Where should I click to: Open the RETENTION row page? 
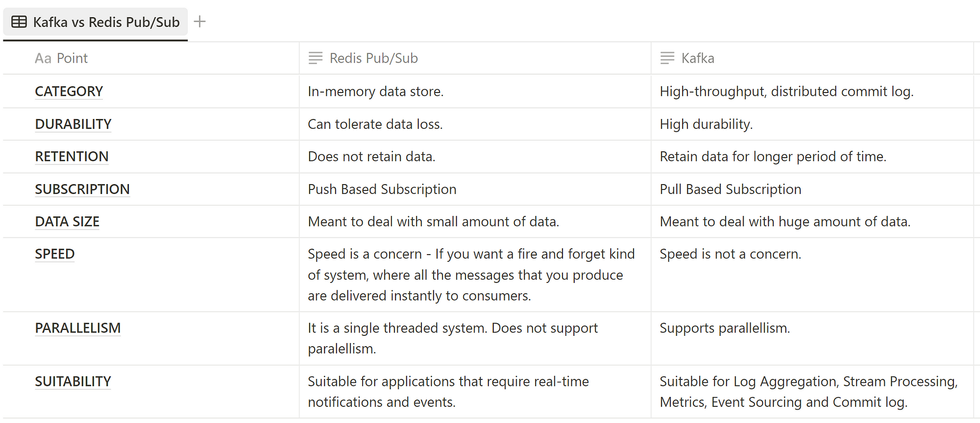(x=72, y=157)
